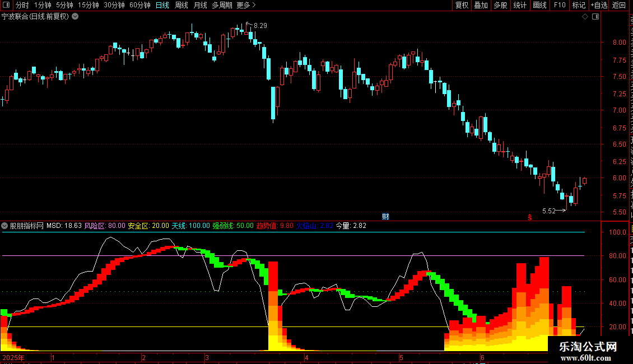Open indicator dropdown beside 股朋指标网
The width and height of the screenshot is (633, 364).
click(4, 226)
